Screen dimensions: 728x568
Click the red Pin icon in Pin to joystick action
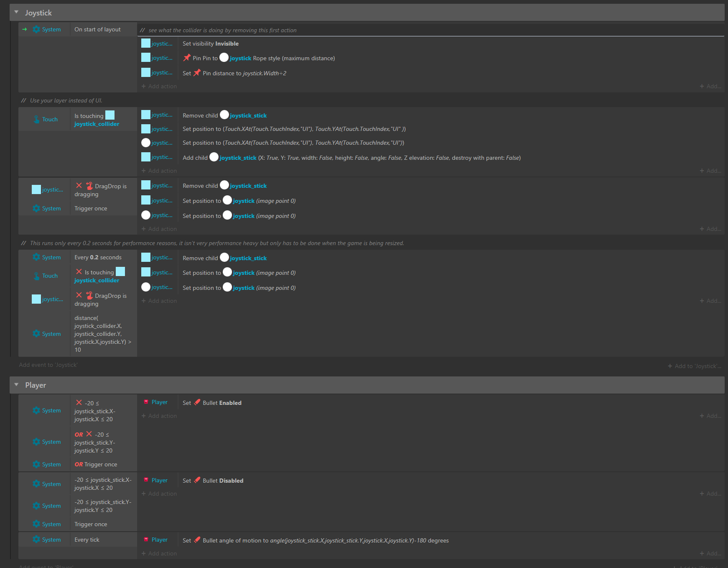tap(187, 58)
